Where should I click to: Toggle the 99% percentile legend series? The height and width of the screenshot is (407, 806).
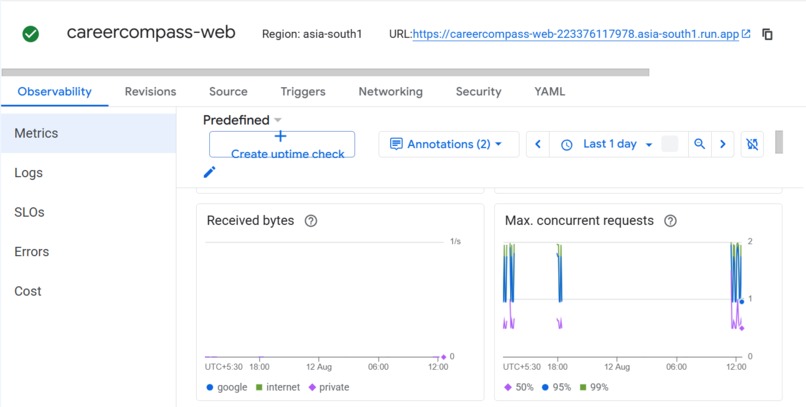tap(594, 387)
